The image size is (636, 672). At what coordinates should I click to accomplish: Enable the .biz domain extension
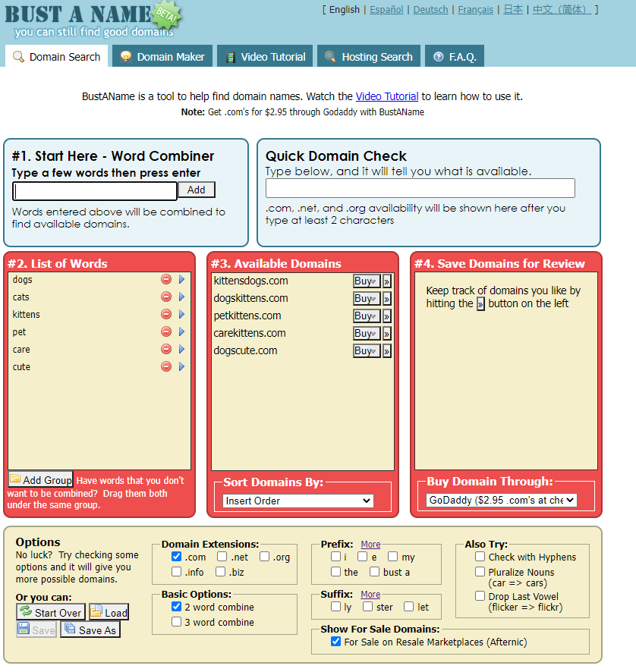pos(220,571)
